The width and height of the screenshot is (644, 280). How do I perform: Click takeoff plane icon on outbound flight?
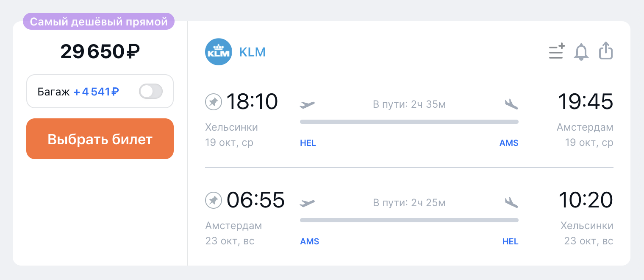(308, 104)
